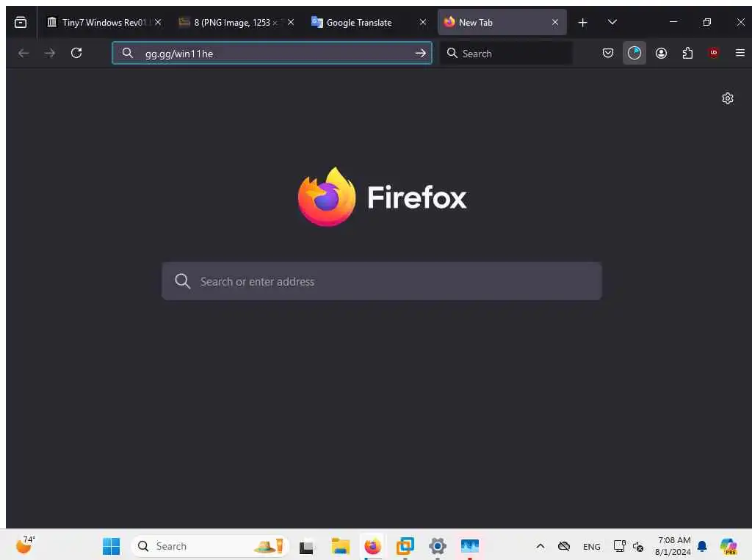Screen dimensions: 752x560
Task: Restore down the Firefox window
Action: [x=707, y=22]
